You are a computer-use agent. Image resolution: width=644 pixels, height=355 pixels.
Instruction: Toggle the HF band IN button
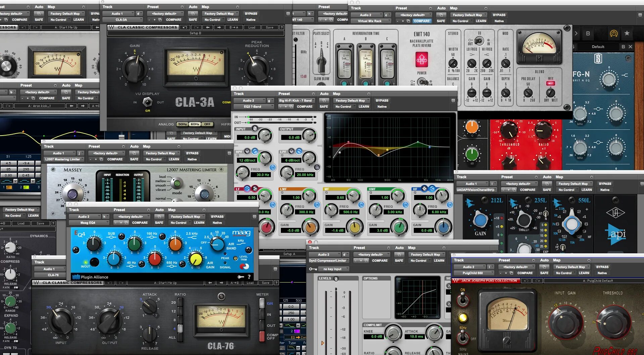coord(450,205)
